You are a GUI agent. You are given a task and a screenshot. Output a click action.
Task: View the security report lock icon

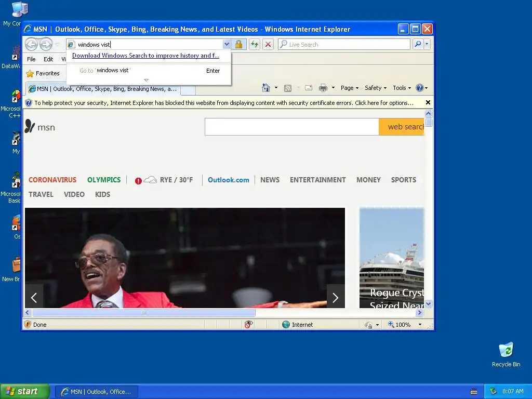239,44
